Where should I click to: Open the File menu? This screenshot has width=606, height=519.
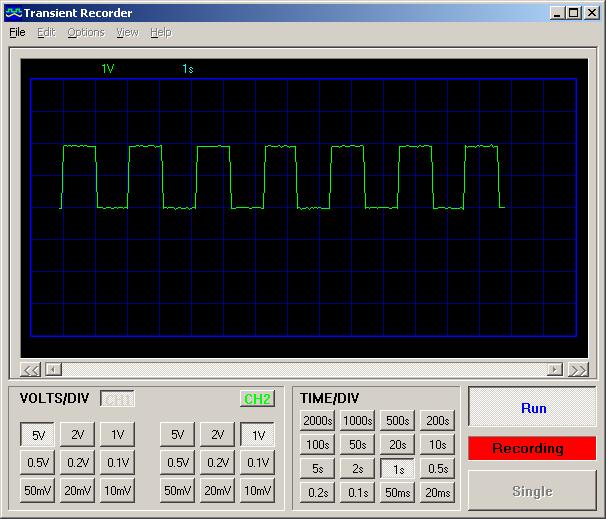(x=18, y=32)
